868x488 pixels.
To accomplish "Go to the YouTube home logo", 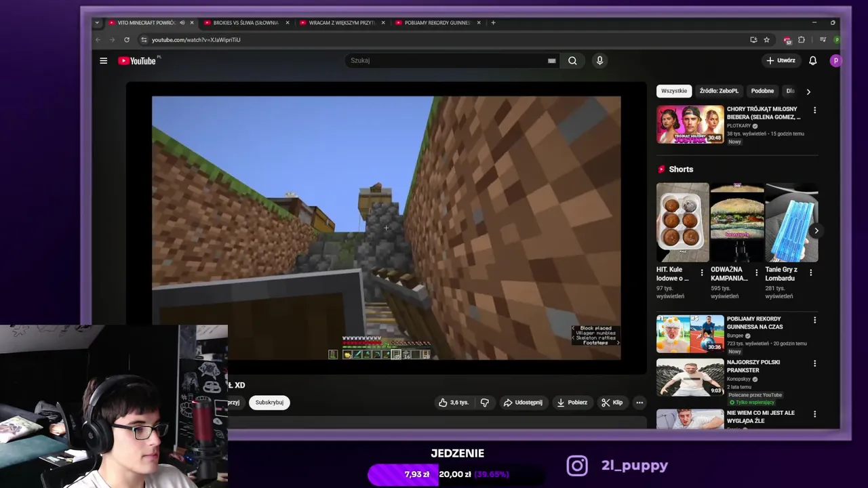I will click(x=137, y=60).
